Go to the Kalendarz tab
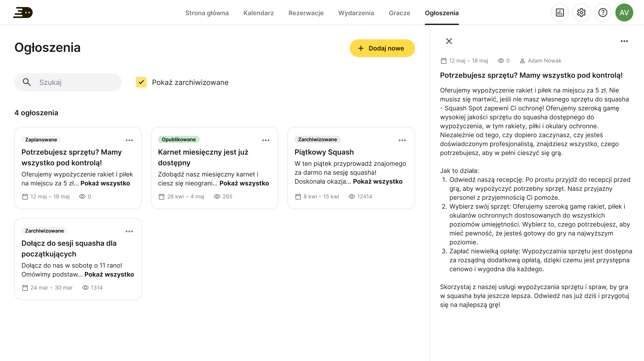This screenshot has width=644, height=361. point(258,13)
